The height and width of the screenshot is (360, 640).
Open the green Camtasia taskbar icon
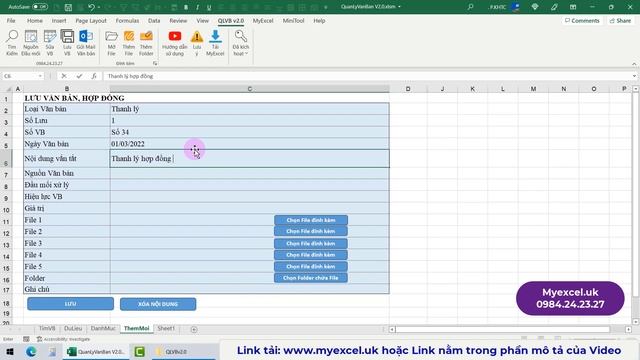pos(140,351)
